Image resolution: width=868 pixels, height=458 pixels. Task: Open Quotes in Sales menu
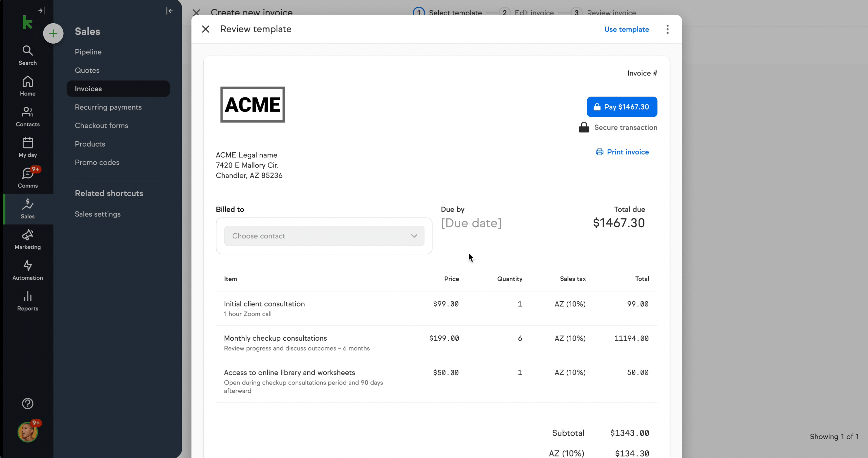pyautogui.click(x=87, y=70)
